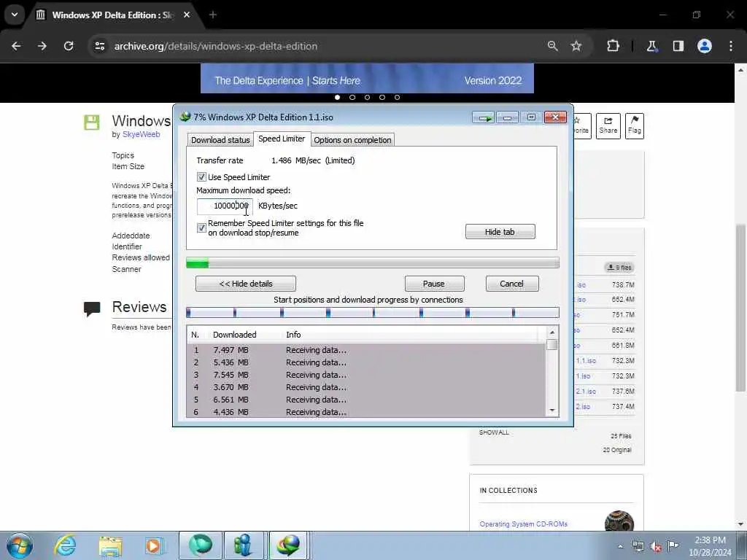Click the Maximum download speed field

click(224, 206)
